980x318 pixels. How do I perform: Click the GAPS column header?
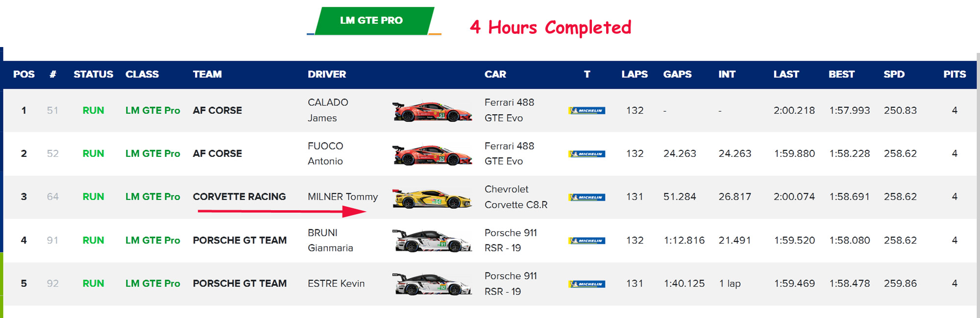click(677, 74)
